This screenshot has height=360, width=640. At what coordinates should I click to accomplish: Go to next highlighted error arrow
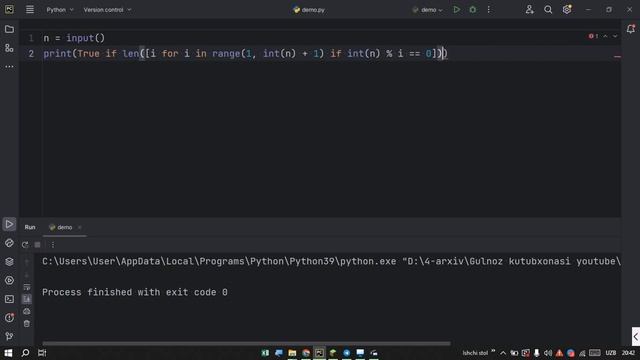pos(615,36)
